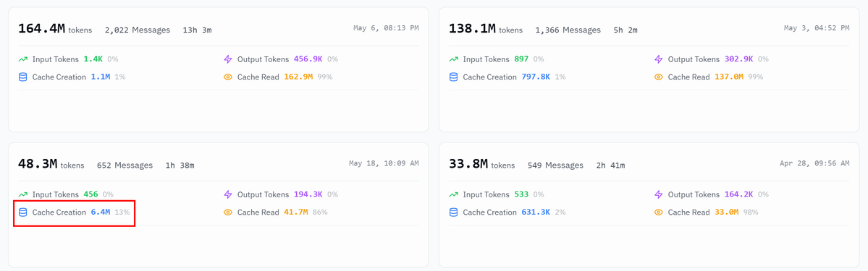Image resolution: width=868 pixels, height=271 pixels.
Task: Click the 33.0M cache read value
Action: (x=727, y=212)
